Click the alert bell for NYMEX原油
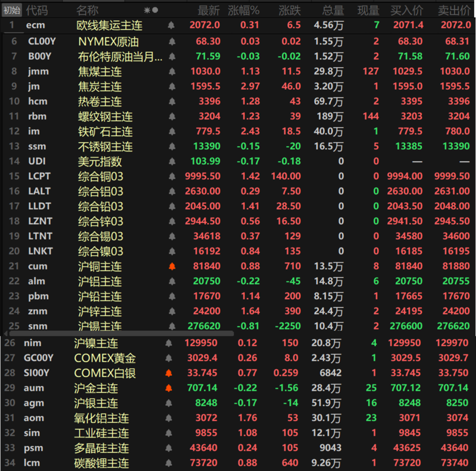This screenshot has width=476, height=471. [172, 41]
